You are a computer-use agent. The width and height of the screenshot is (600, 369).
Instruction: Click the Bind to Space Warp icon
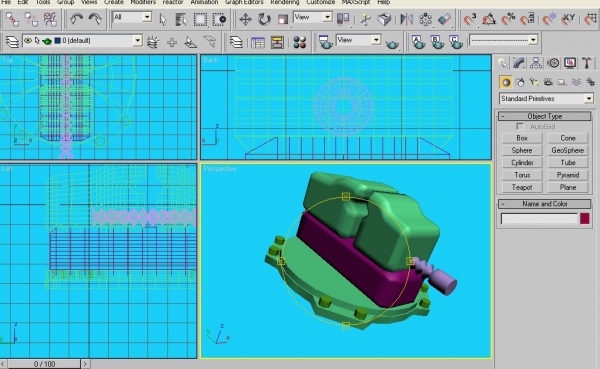coord(50,19)
